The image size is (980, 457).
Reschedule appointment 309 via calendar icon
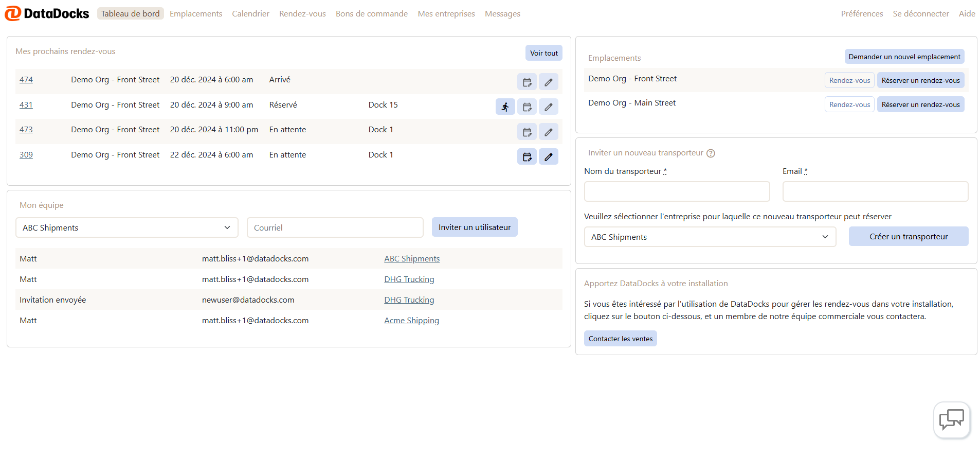(527, 156)
